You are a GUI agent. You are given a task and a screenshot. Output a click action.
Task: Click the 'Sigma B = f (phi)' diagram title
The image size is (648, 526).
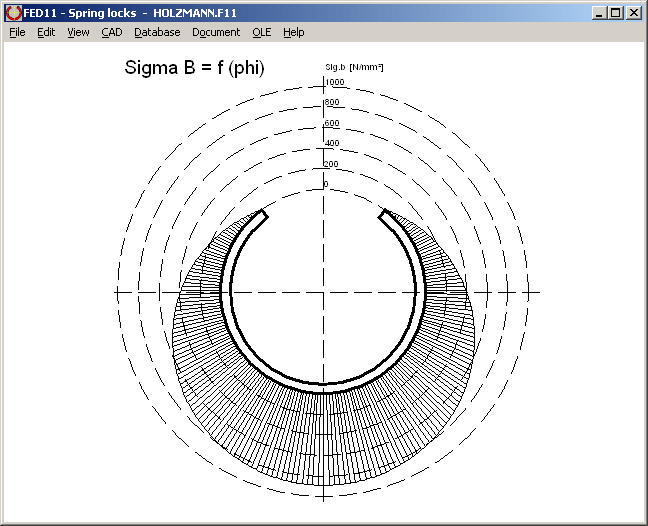[194, 68]
